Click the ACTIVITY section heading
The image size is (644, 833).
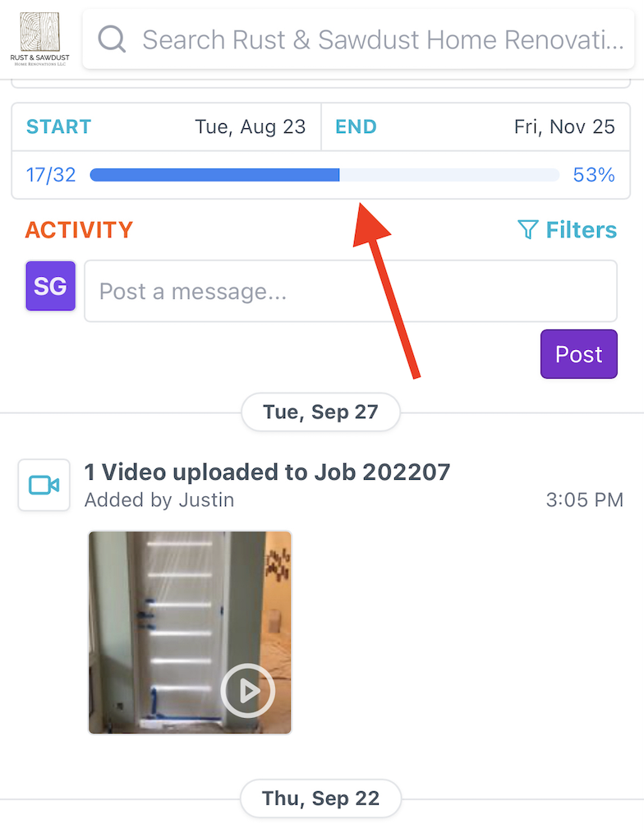pos(79,229)
